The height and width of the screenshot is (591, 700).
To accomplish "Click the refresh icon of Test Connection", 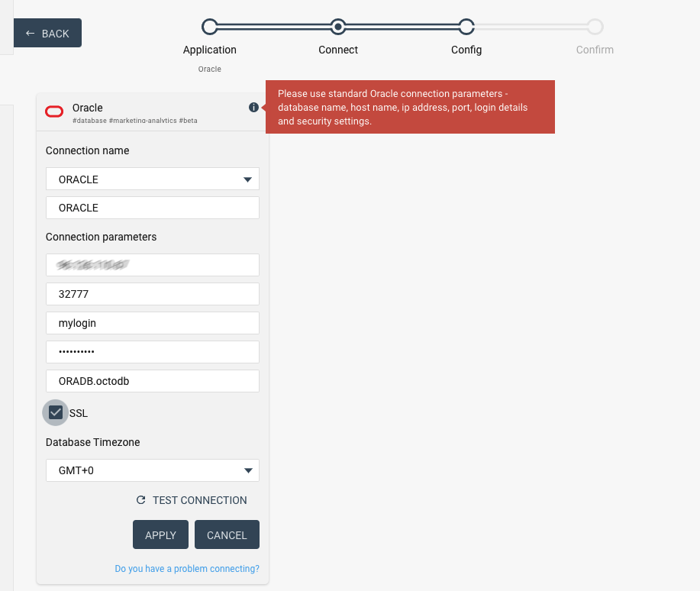I will [140, 500].
